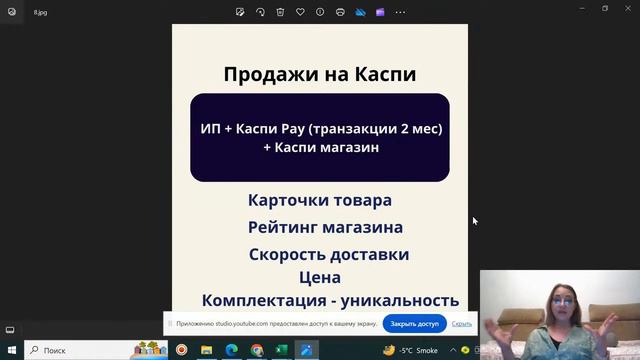This screenshot has height=360, width=640.
Task: Click the yellow-green tray icon
Action: coord(465,350)
